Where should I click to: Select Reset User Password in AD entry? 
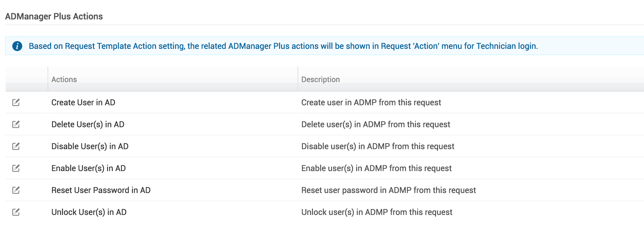click(x=101, y=190)
